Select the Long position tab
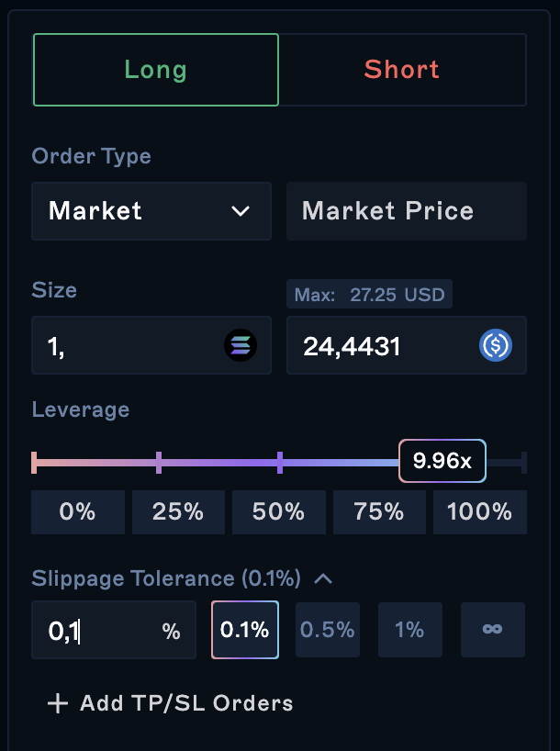Screen dimensions: 560x751 point(155,70)
